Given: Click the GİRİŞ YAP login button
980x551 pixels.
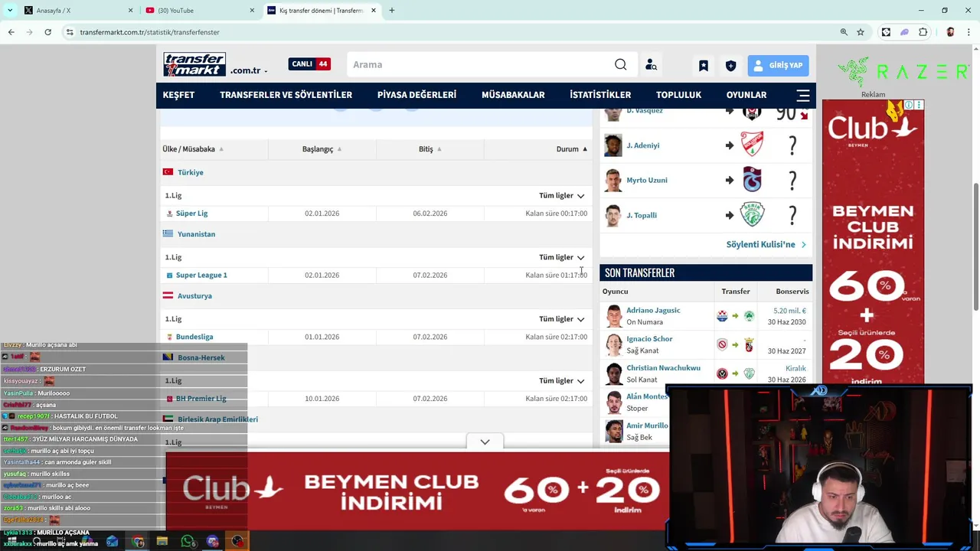Looking at the screenshot, I should coord(778,65).
